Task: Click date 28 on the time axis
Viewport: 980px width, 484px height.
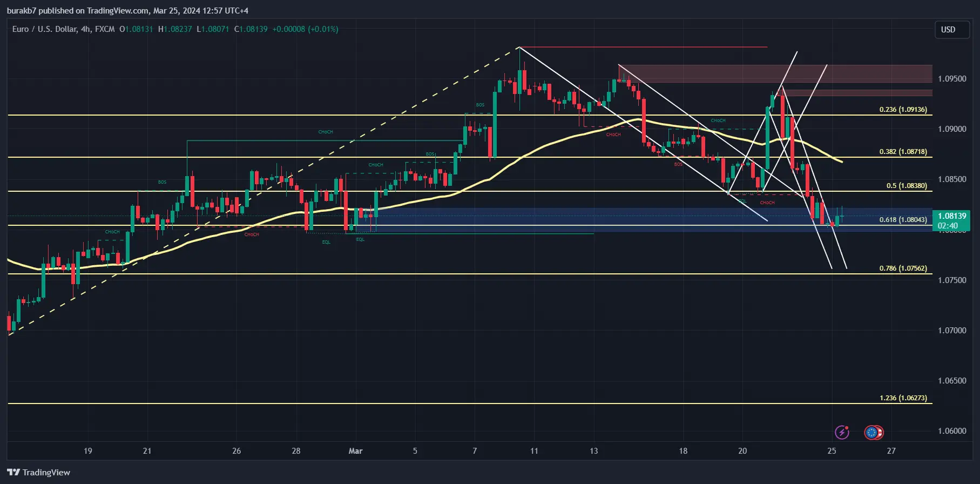Action: click(x=296, y=451)
